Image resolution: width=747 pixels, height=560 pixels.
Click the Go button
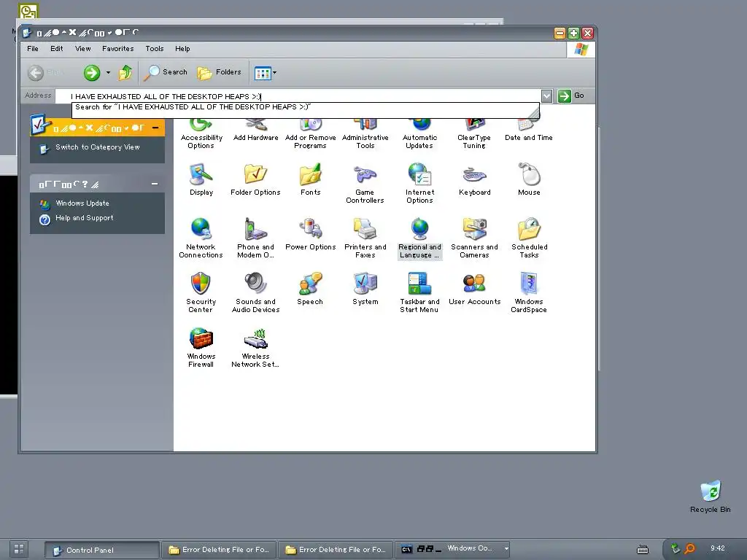pyautogui.click(x=570, y=96)
